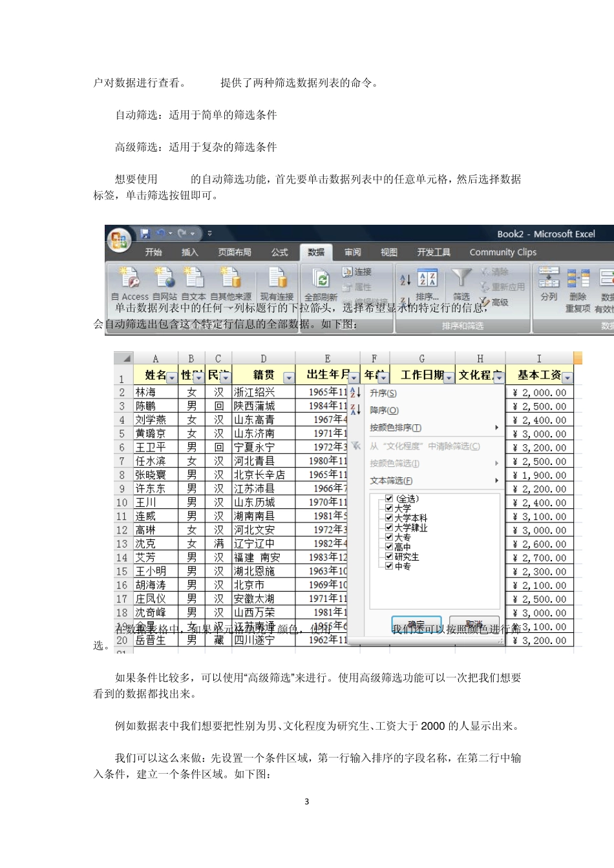Viewport: 614px width, 868px height.
Task: Select the 数据 ribbon tab
Action: pyautogui.click(x=316, y=253)
